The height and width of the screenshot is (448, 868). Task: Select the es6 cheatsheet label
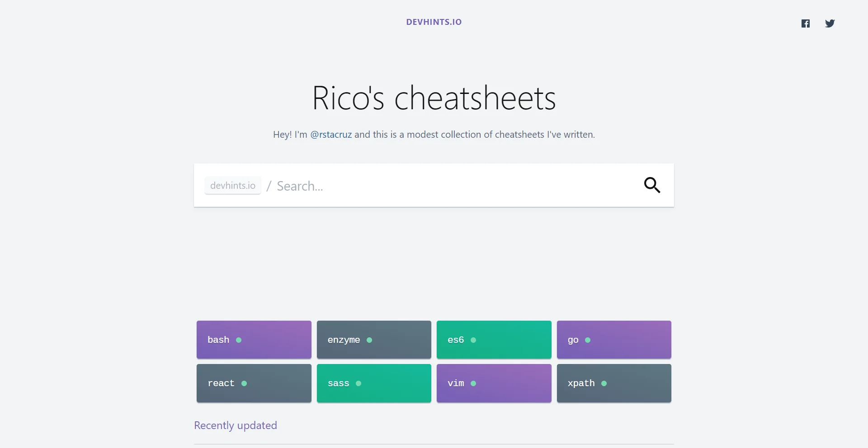pos(456,340)
